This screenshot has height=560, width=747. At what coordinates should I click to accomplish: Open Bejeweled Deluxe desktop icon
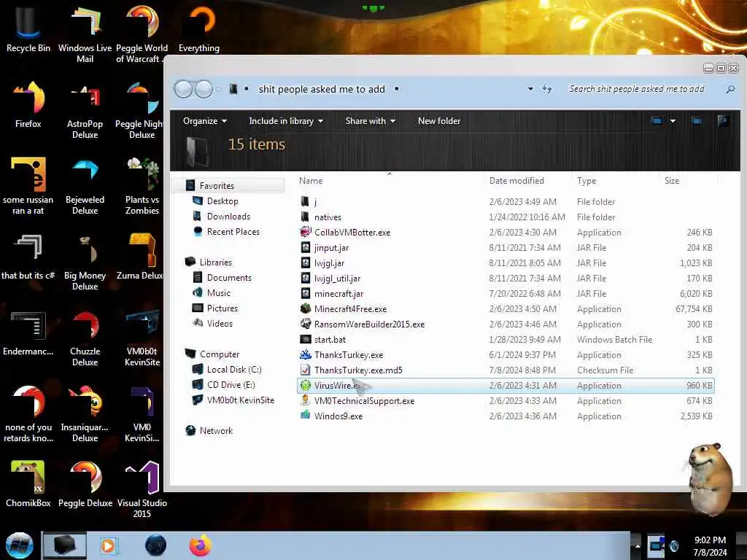pos(85,186)
